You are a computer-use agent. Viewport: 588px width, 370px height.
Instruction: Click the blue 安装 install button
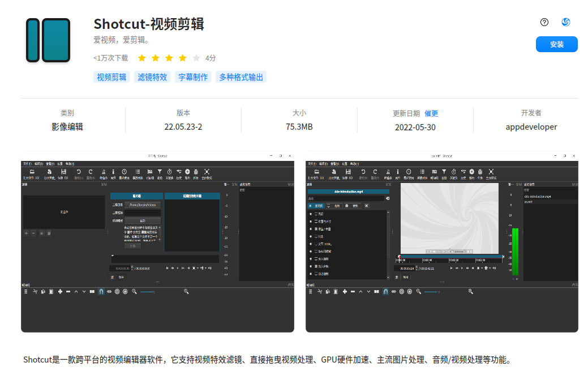coord(556,44)
